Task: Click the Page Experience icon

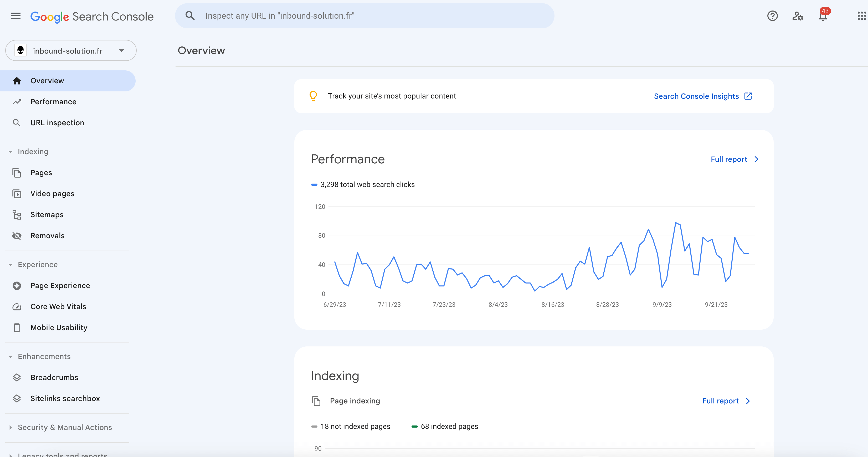Action: click(x=17, y=285)
